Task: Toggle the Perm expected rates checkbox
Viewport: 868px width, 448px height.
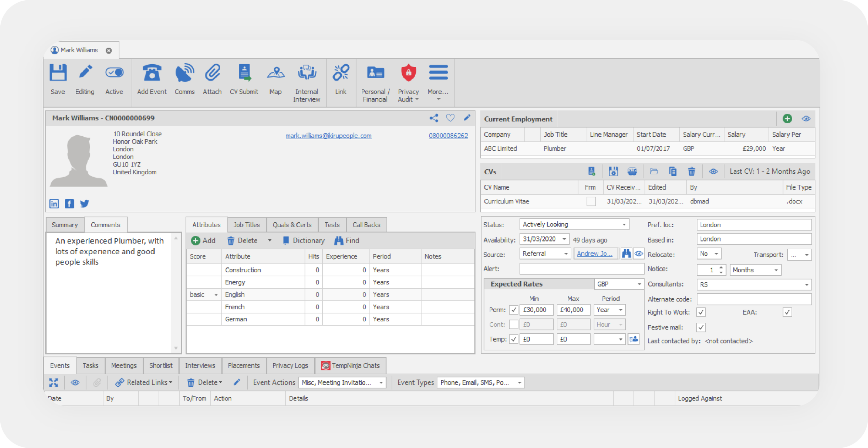Action: 513,310
